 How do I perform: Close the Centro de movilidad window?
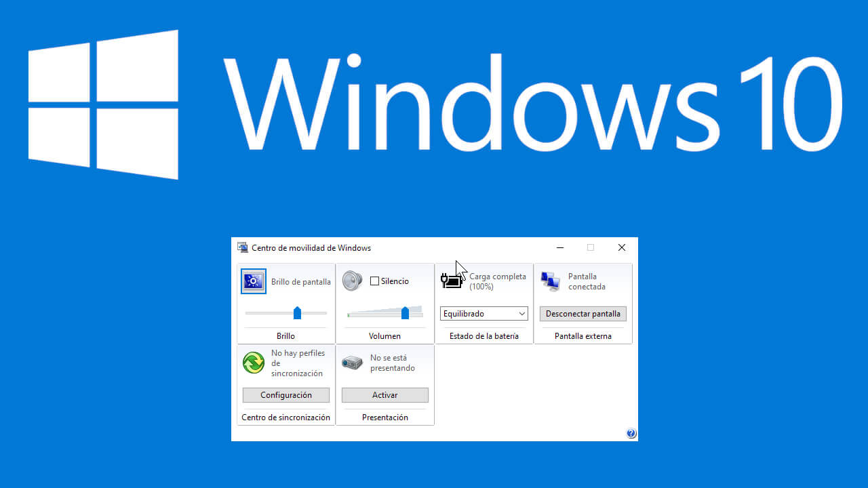(622, 248)
